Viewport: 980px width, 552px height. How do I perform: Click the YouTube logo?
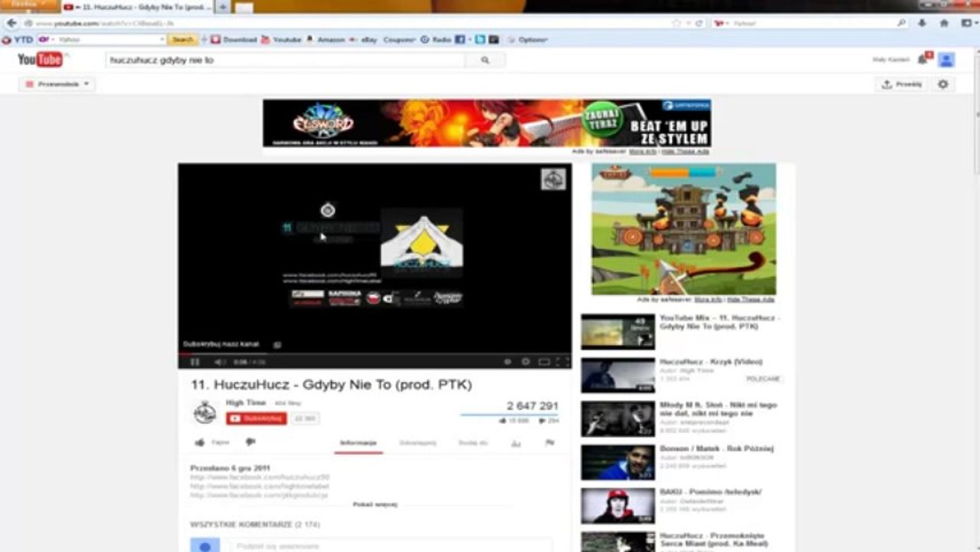click(40, 59)
